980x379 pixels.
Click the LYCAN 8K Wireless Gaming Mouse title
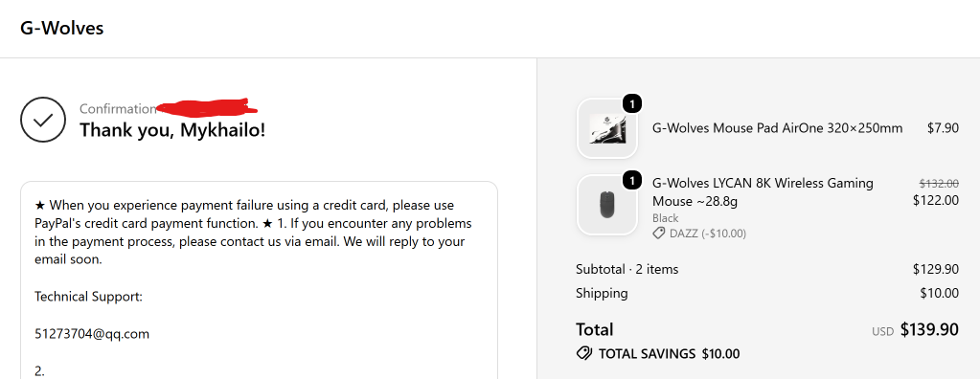(763, 192)
